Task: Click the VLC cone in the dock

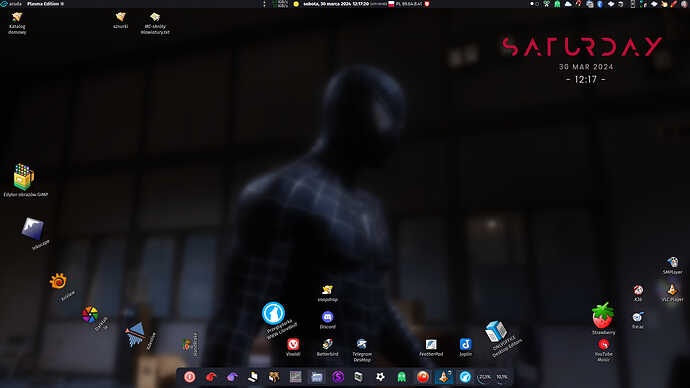Action: click(x=444, y=377)
